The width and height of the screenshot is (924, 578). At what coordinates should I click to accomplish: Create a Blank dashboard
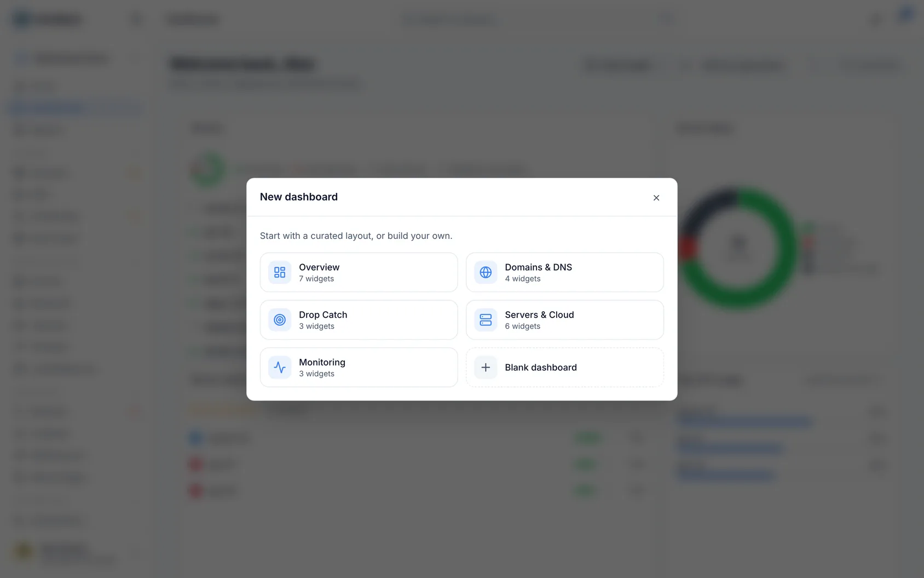pos(565,368)
